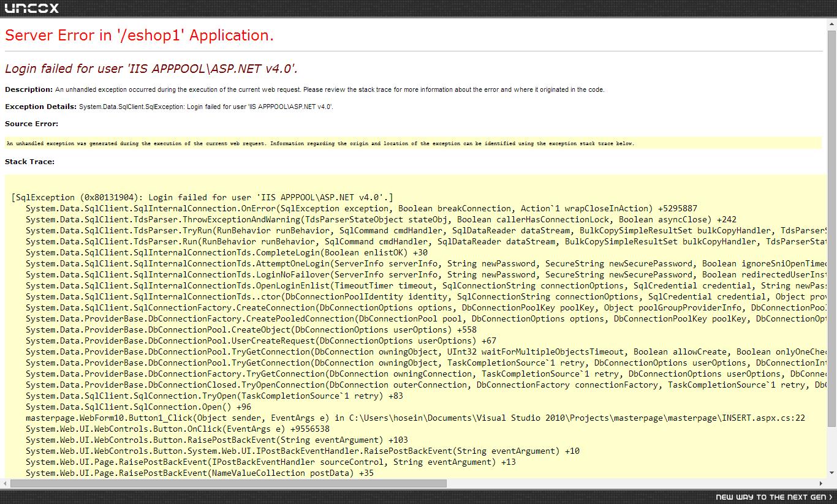Click the 'Stack Trace:' label
The image size is (837, 504).
click(x=29, y=162)
